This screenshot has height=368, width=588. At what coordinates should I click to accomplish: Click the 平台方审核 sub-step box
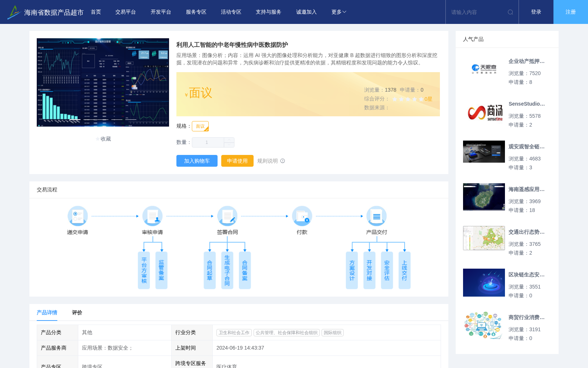pos(144,270)
